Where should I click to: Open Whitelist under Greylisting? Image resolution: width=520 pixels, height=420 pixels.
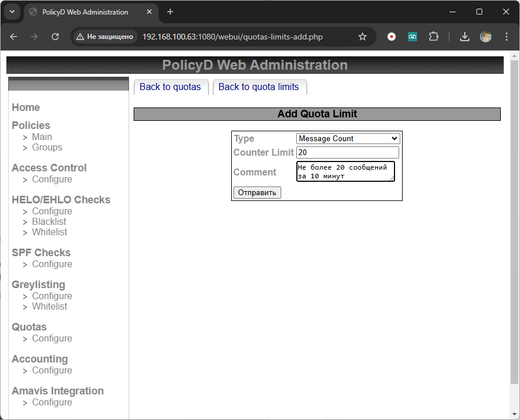point(49,306)
